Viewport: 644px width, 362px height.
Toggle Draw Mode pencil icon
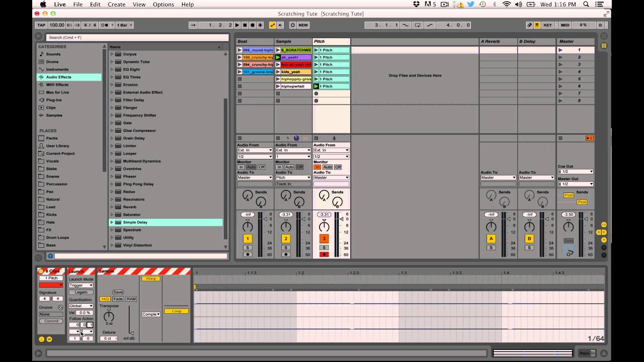(529, 25)
